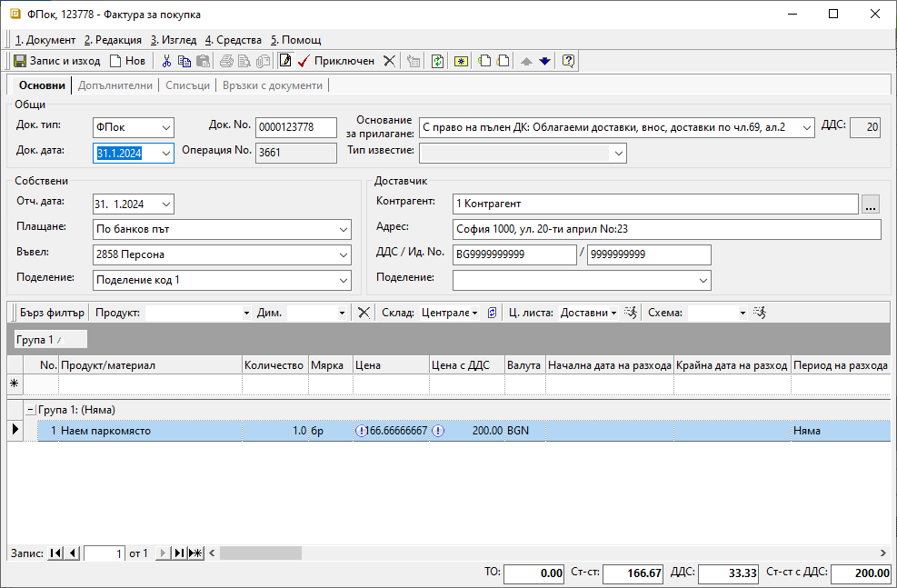Image resolution: width=897 pixels, height=588 pixels.
Task: Open the 'Док. тип' dropdown
Action: tap(165, 127)
